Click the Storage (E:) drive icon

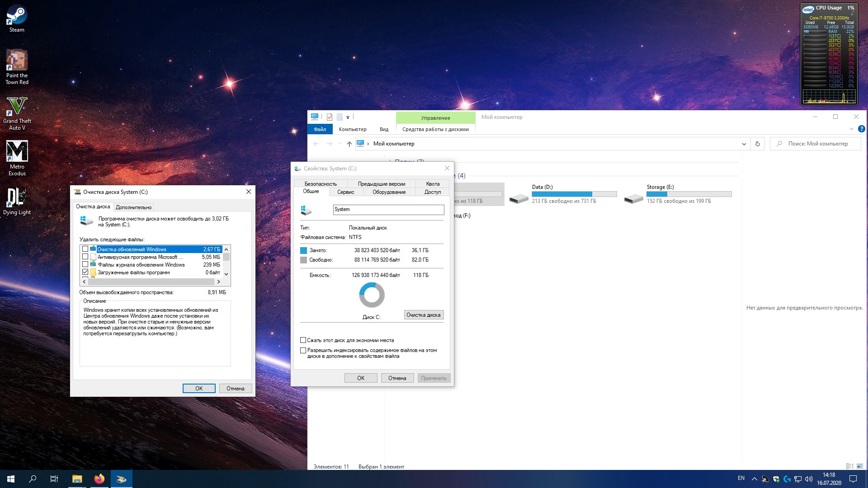633,198
